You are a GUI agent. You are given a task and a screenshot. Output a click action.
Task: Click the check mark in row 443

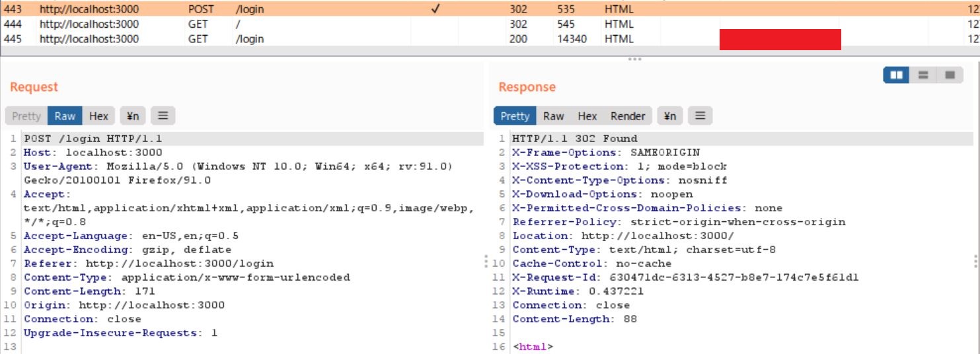[435, 9]
